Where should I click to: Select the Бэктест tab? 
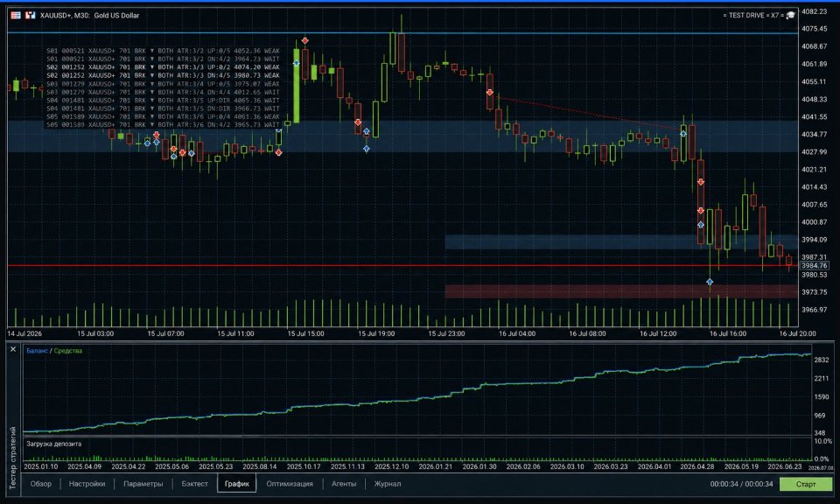[x=194, y=484]
